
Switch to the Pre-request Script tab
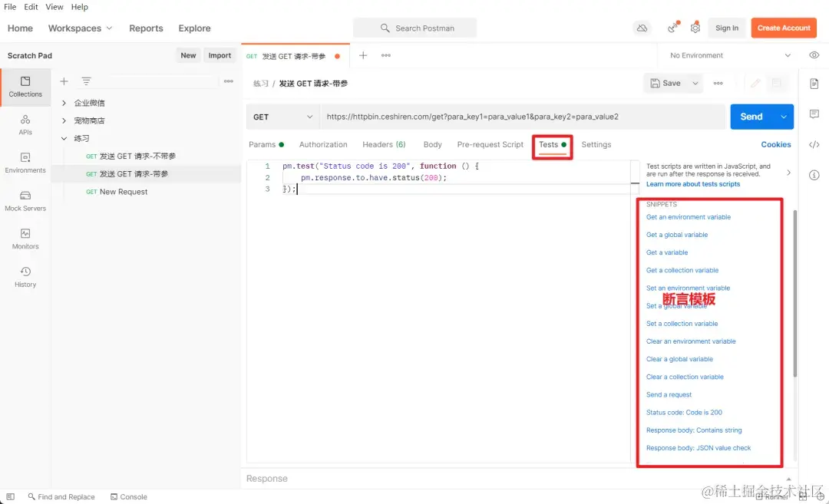pyautogui.click(x=490, y=144)
